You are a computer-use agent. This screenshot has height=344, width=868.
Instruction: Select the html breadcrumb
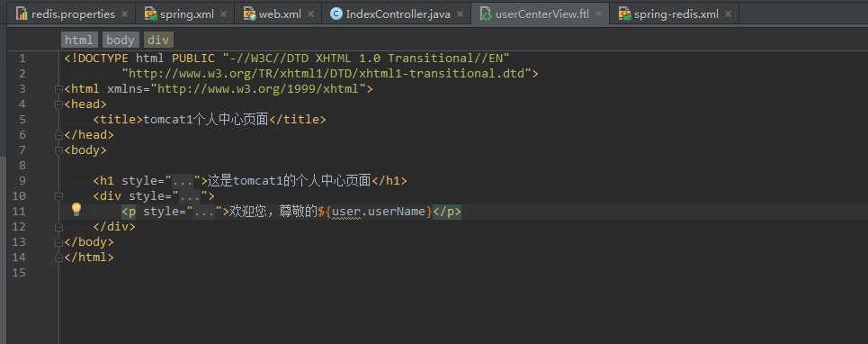(79, 40)
